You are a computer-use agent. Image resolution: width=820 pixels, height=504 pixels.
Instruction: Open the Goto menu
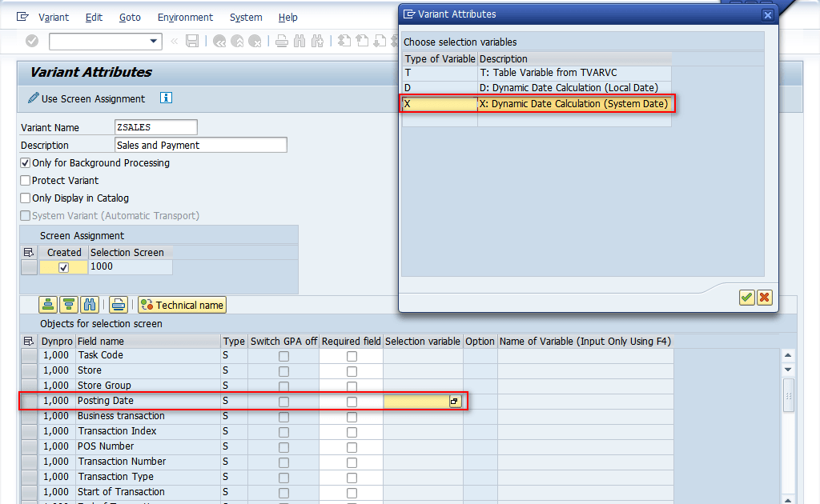click(x=130, y=18)
